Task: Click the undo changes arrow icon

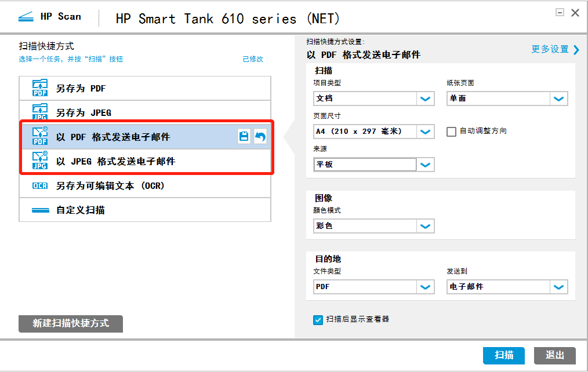Action: (260, 137)
